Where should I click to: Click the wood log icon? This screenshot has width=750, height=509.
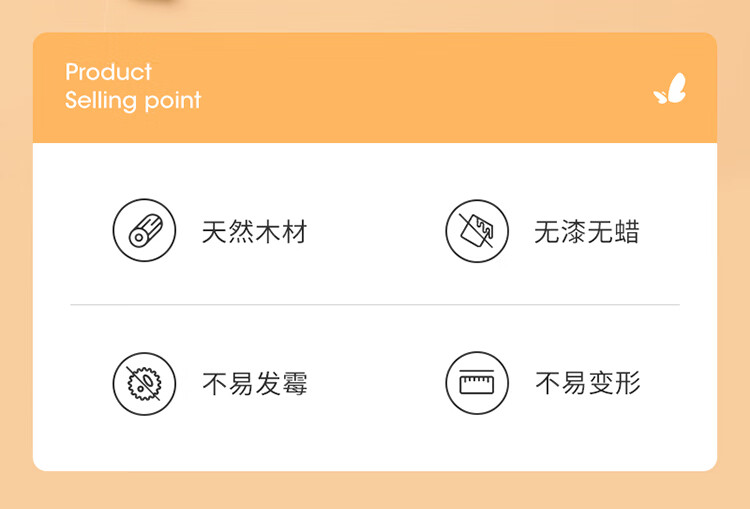tap(145, 231)
